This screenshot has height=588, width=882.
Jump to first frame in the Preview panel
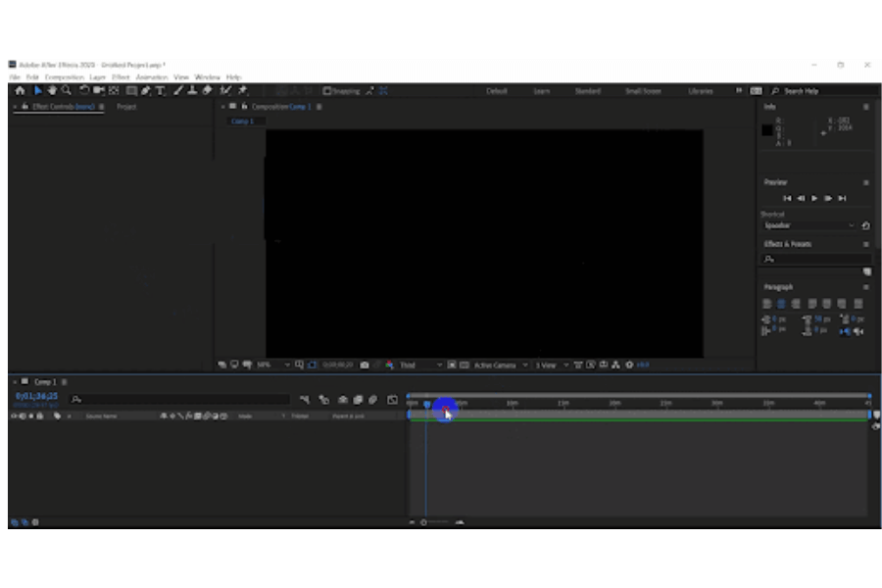click(x=787, y=198)
